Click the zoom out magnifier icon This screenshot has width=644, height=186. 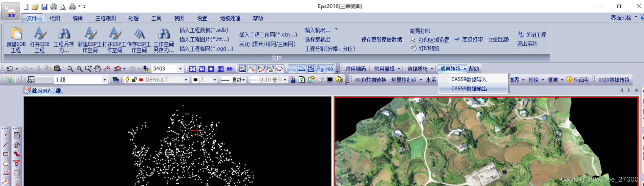tap(70, 69)
